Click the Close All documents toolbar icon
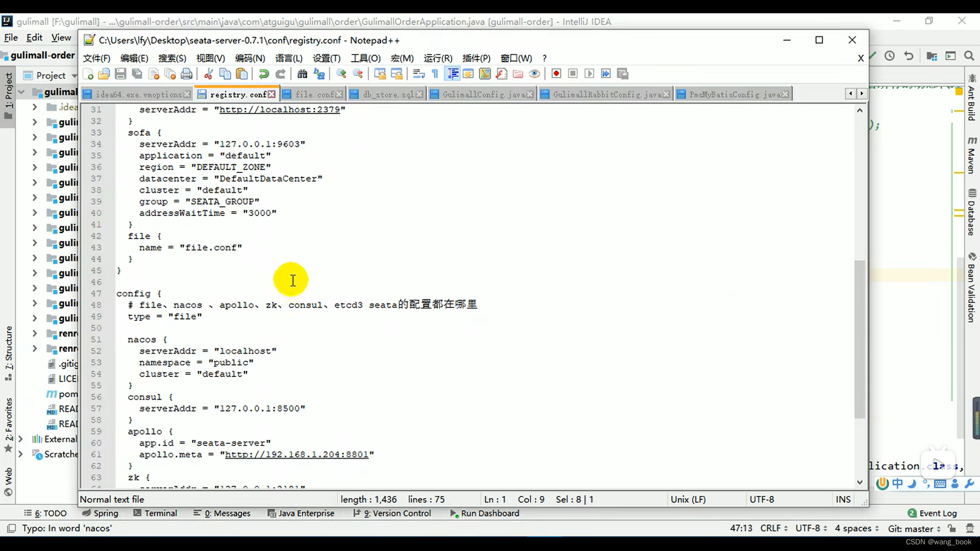 (170, 74)
